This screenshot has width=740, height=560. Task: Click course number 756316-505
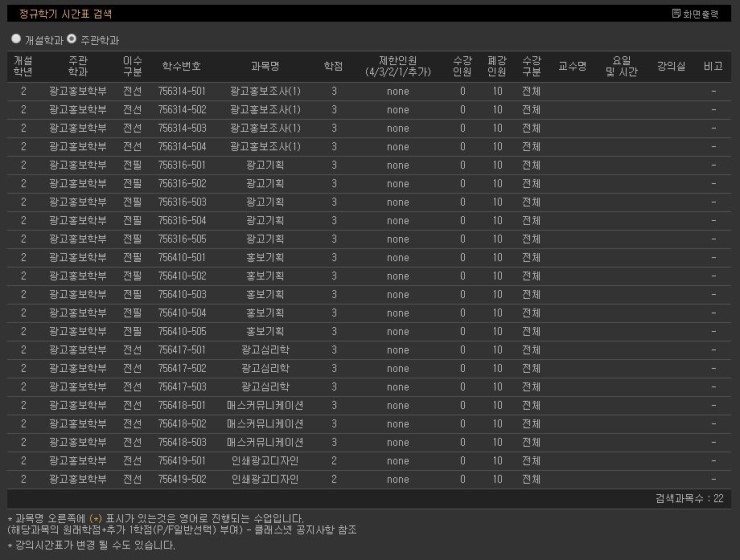coord(182,239)
